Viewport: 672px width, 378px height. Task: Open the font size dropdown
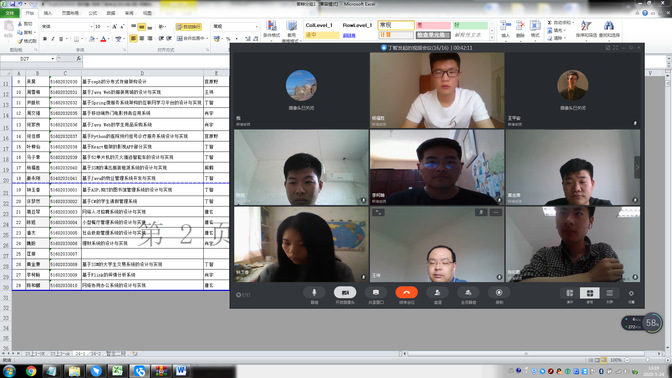coord(108,27)
